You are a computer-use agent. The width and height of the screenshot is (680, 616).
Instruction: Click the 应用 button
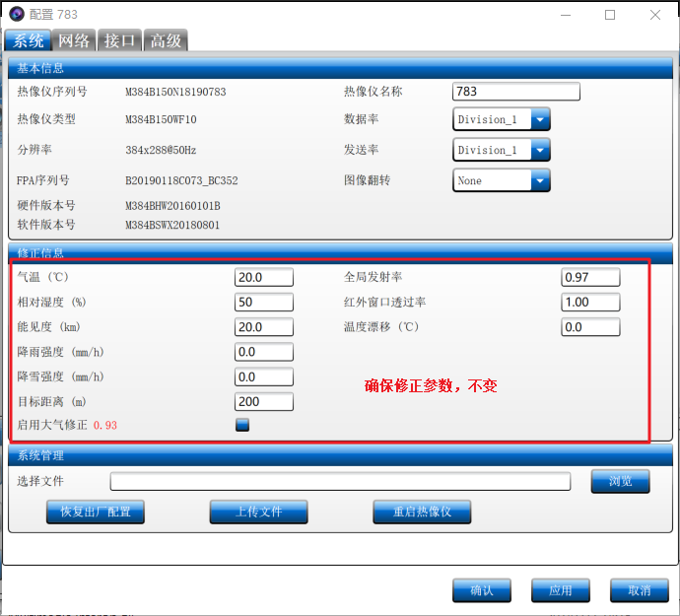[x=560, y=590]
